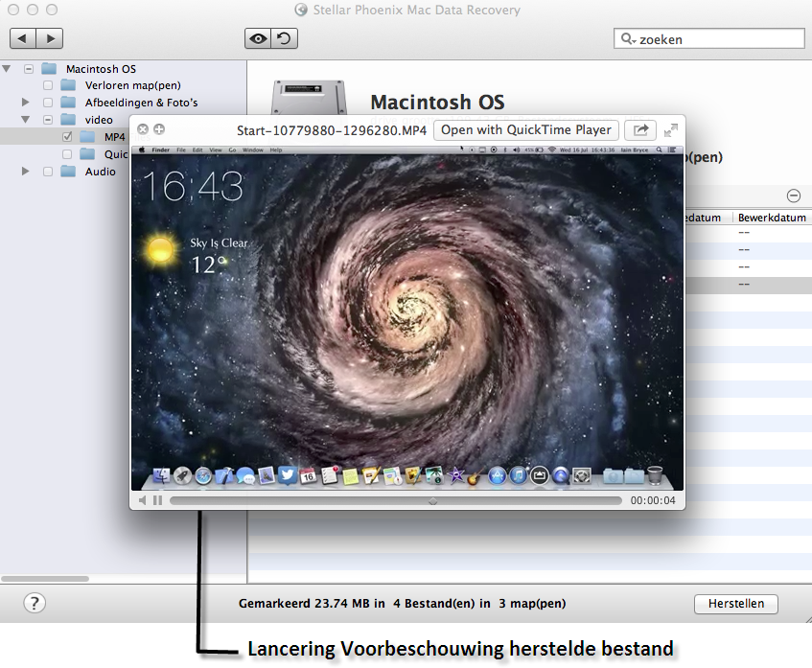Click the Herstellen button
The image size is (812, 668).
coord(736,604)
